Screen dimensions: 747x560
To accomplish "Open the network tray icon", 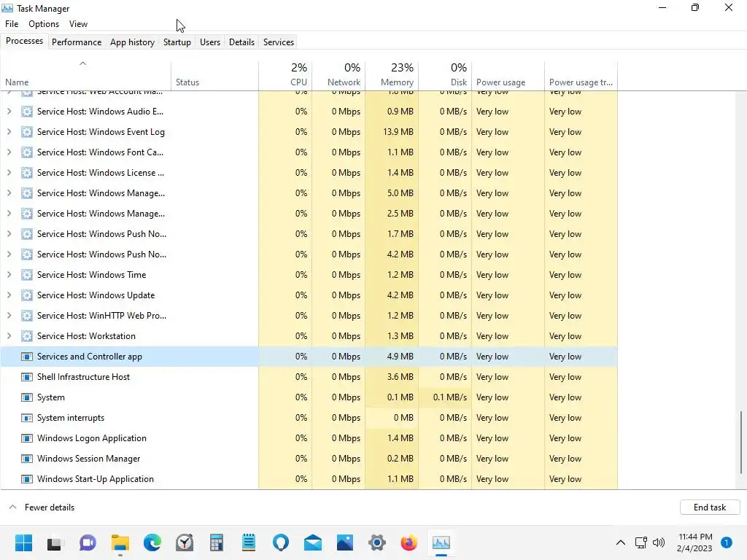I will pos(640,542).
